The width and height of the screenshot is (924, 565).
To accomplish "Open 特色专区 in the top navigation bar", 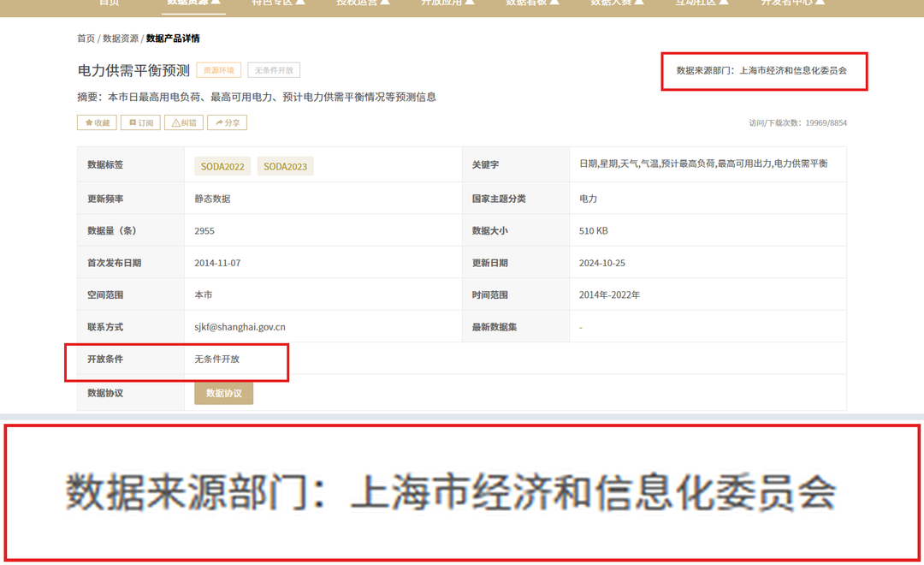I will [278, 3].
